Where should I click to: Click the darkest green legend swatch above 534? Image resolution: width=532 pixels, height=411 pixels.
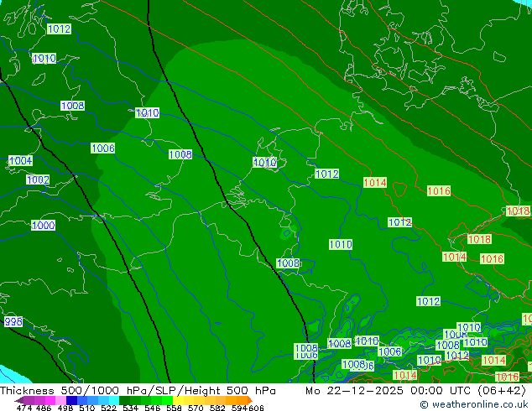[124, 400]
